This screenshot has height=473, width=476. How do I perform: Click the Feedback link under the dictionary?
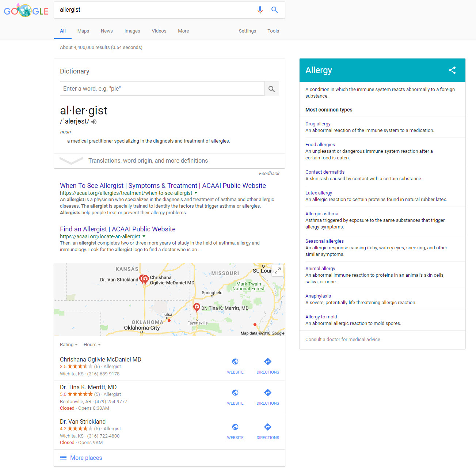[269, 174]
